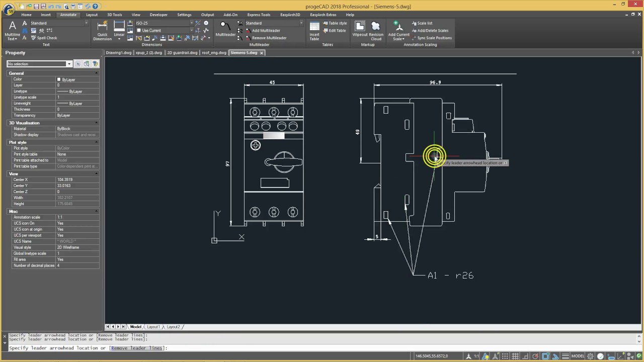Click the Quick Select filter icon in Property panel
Screen dimensions: 644x362
[x=95, y=64]
